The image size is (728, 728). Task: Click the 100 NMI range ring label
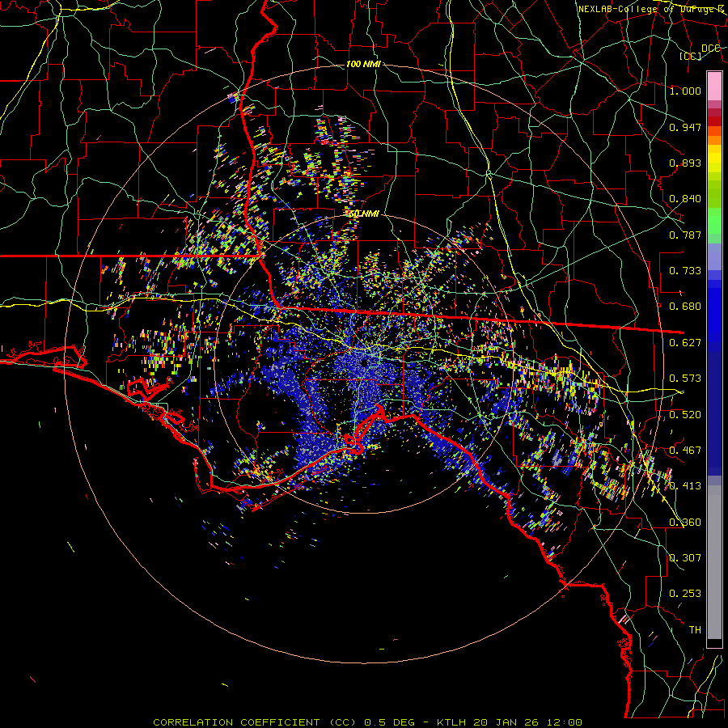pos(363,64)
